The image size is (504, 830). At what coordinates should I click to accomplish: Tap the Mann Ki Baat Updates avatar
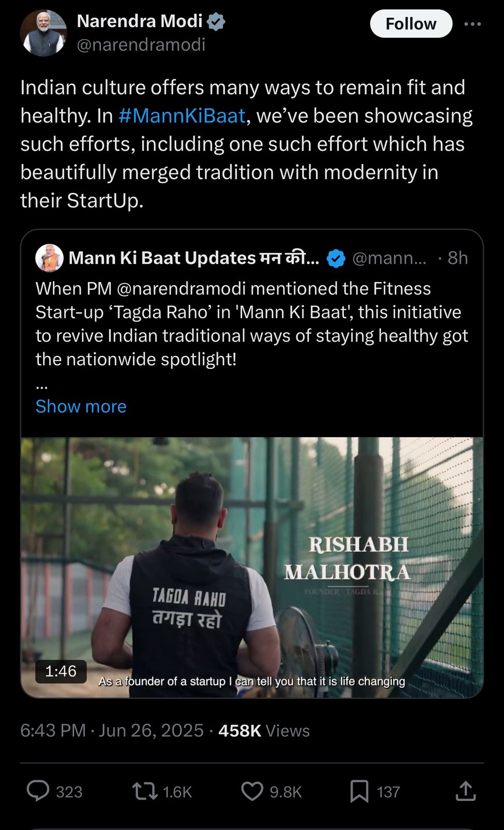tap(49, 258)
